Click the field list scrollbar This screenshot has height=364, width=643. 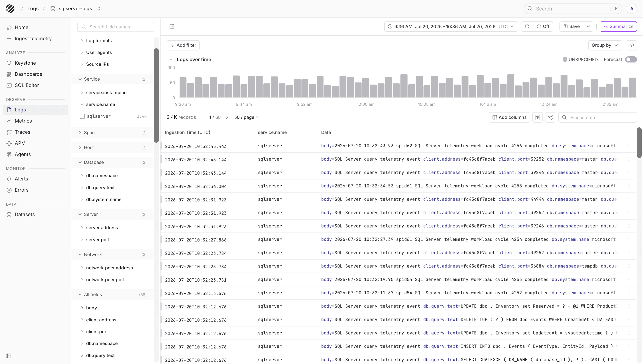pos(156,95)
